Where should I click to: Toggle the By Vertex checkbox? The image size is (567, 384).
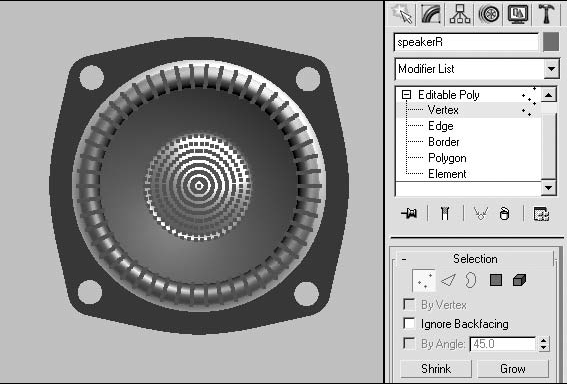(409, 304)
